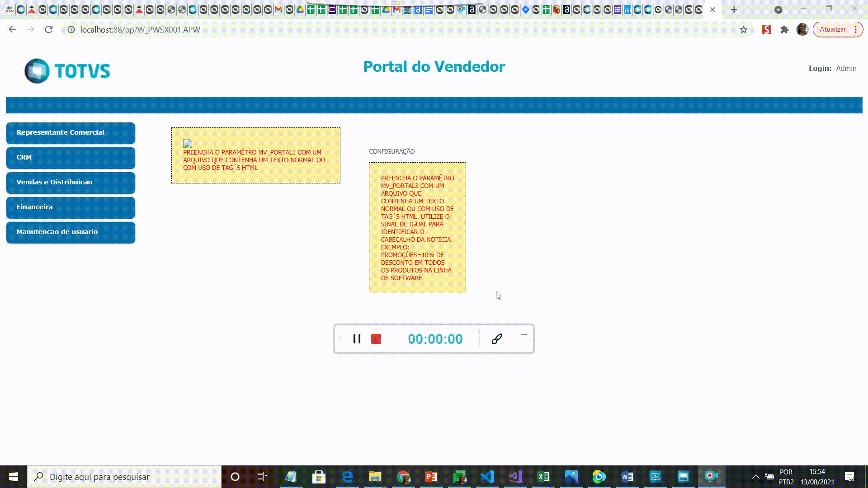This screenshot has width=868, height=488.
Task: Click the CONFIGURAÇÃO label
Action: [x=392, y=151]
